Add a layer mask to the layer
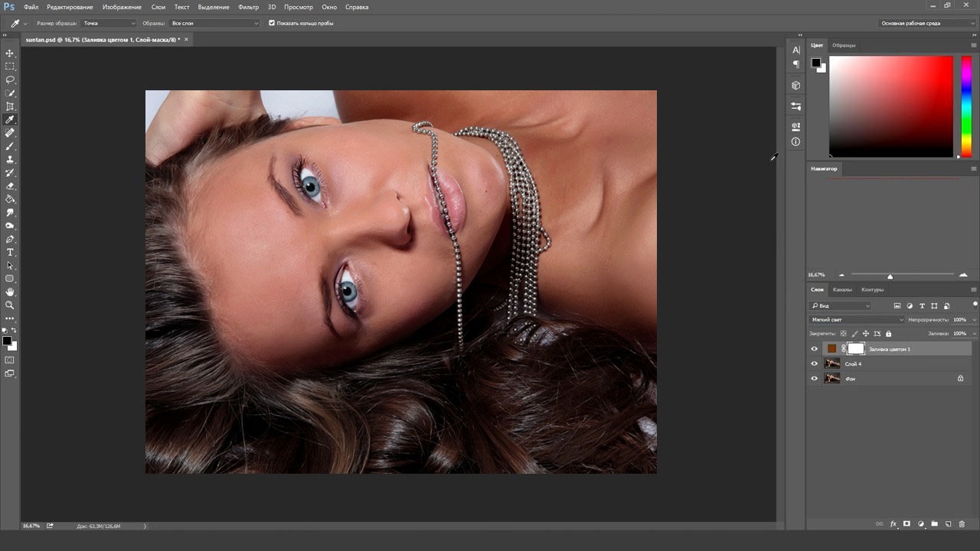This screenshot has width=980, height=551. click(x=906, y=524)
